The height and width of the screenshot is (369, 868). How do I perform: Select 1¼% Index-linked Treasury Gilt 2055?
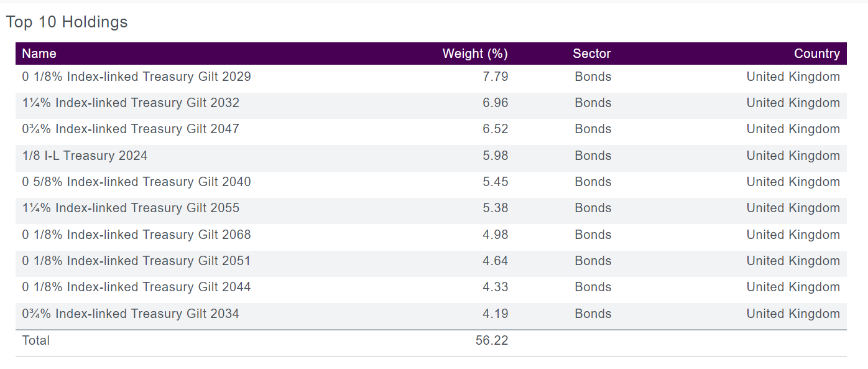point(131,208)
